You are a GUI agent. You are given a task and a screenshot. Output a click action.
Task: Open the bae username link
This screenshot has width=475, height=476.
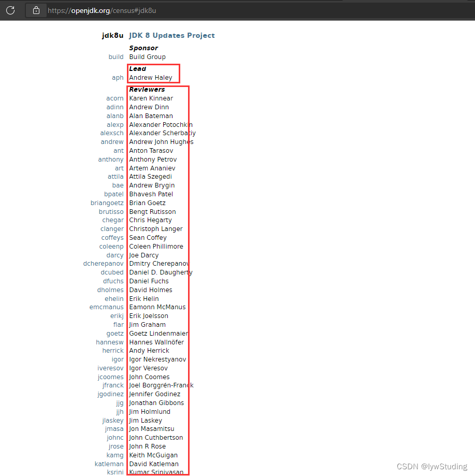point(118,185)
